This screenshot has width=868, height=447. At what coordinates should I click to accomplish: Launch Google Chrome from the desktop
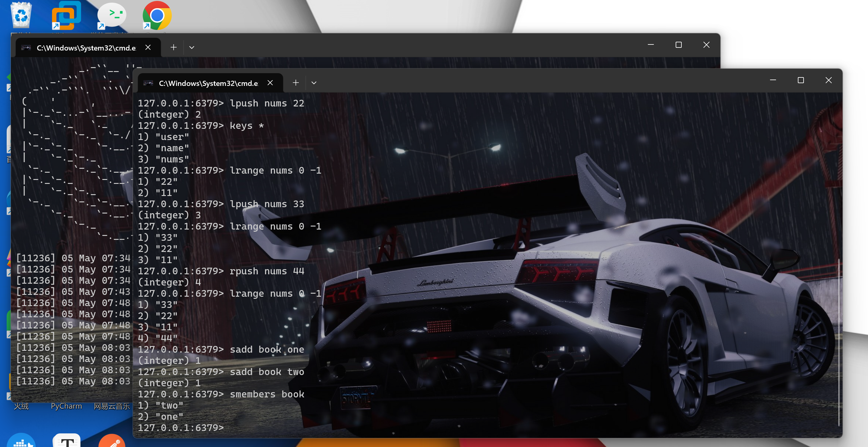pos(157,15)
